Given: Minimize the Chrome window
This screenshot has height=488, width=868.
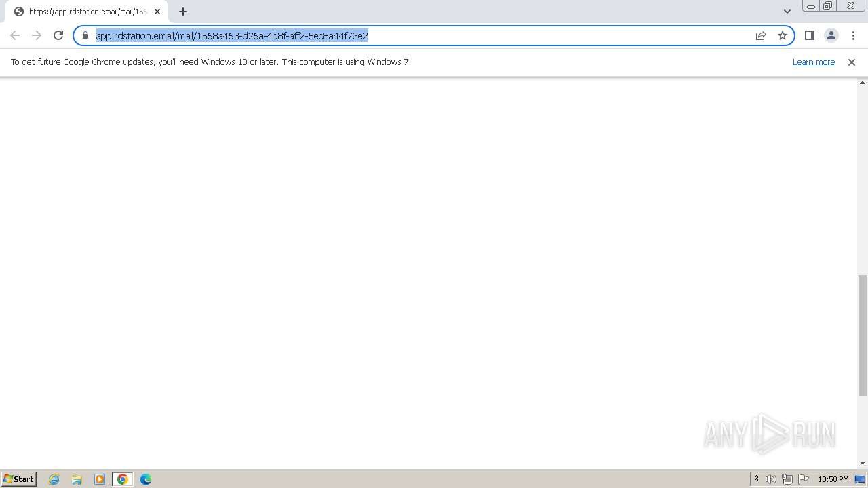Looking at the screenshot, I should tap(811, 6).
